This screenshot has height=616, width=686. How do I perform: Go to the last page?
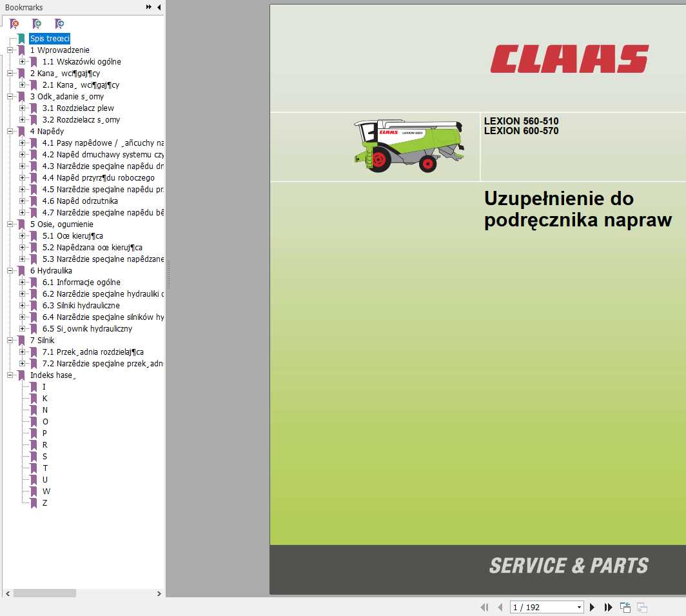608,607
